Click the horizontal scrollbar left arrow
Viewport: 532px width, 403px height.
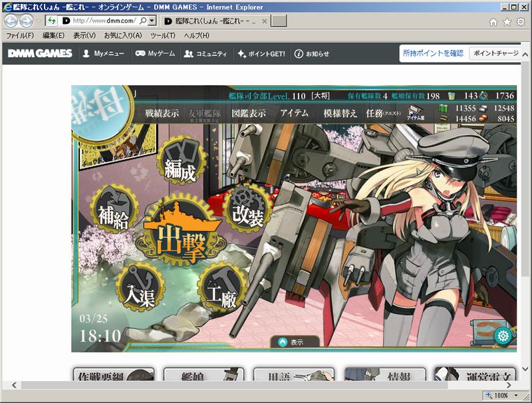click(x=14, y=385)
